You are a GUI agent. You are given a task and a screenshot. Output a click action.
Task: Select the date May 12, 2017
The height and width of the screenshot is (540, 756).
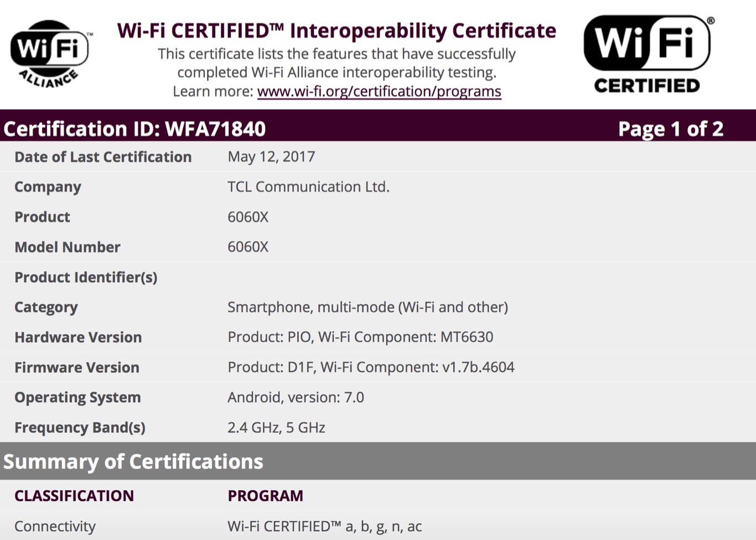point(271,157)
